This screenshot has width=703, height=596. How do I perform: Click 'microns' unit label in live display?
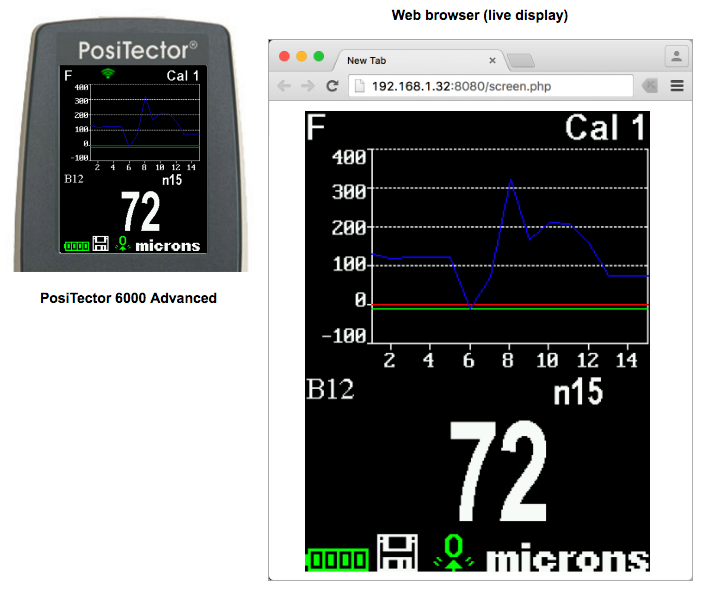(568, 557)
